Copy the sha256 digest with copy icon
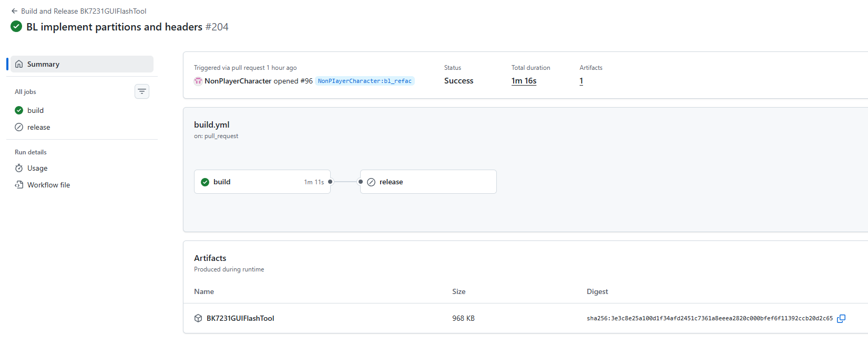Screen dimensions: 868x346 coord(841,318)
